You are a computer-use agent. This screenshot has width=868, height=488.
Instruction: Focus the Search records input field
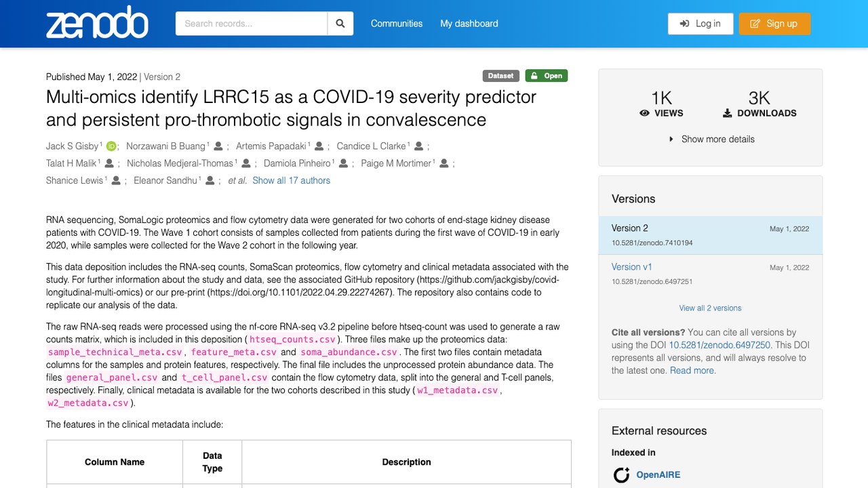tap(252, 24)
